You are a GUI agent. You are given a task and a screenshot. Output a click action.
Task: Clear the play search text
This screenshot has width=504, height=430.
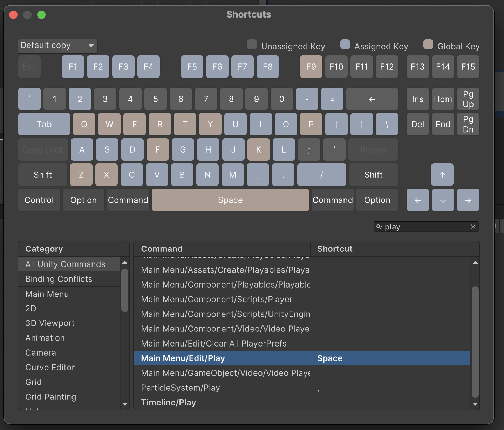[x=473, y=227]
